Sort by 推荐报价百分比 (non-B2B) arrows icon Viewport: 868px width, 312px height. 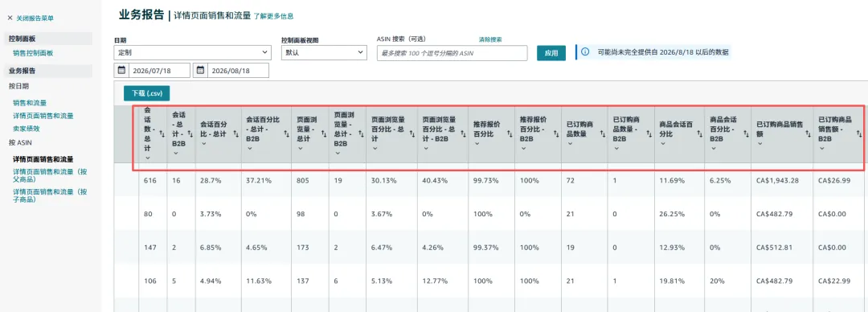pyautogui.click(x=510, y=133)
